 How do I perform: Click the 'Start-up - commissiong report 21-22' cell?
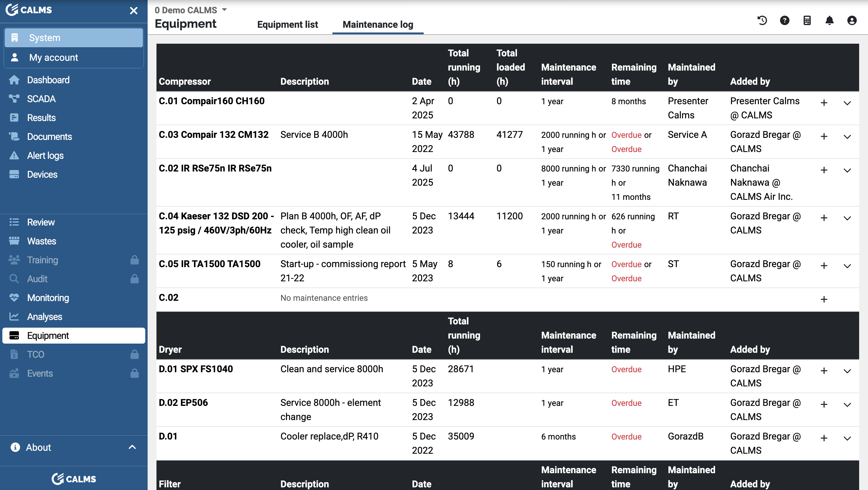(343, 271)
